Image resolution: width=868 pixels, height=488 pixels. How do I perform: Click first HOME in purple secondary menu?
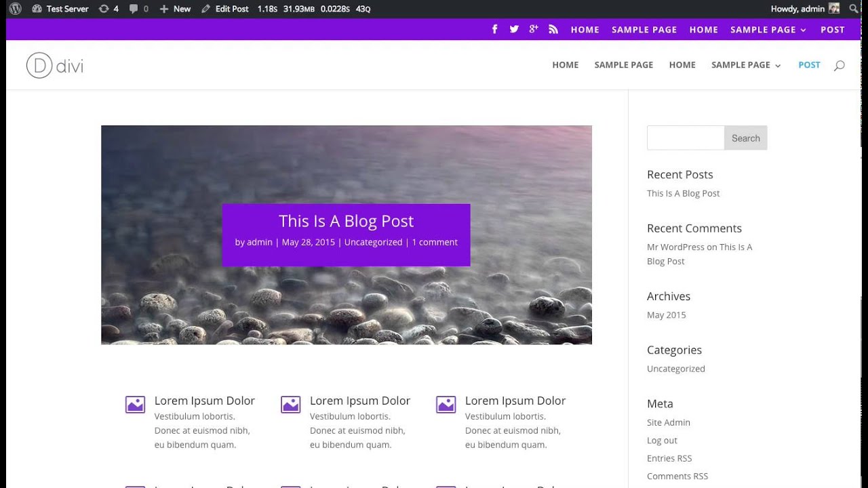click(x=585, y=30)
